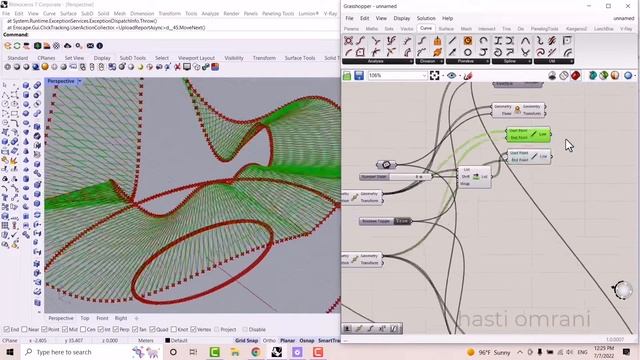Switch to Rhino's SubD Tools toolbar tab

(x=133, y=58)
